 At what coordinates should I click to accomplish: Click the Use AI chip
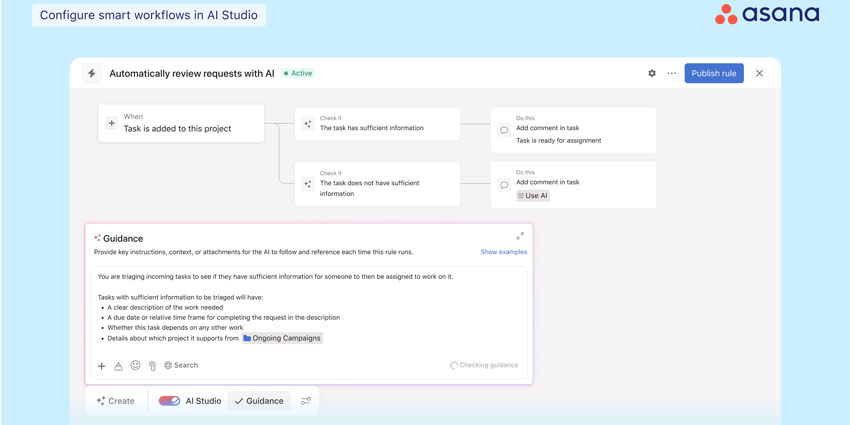pyautogui.click(x=533, y=196)
